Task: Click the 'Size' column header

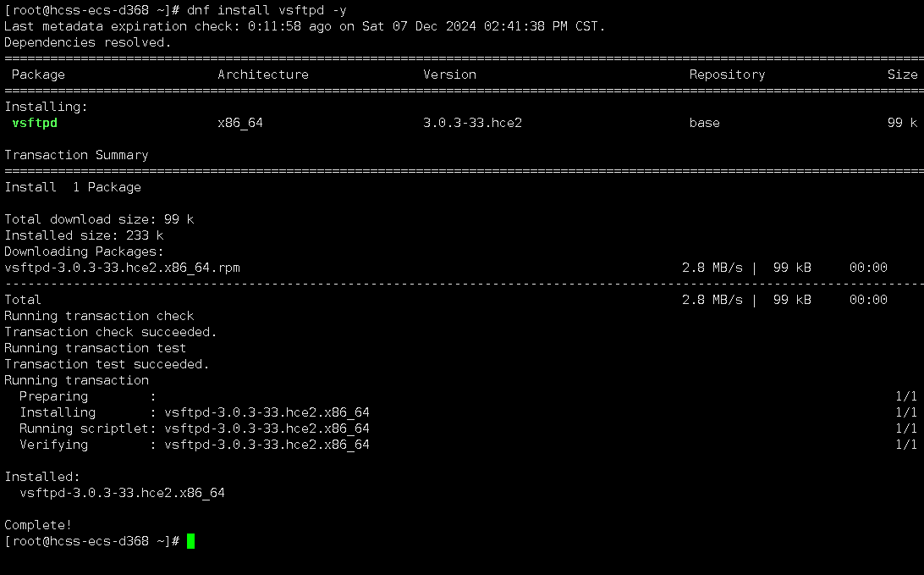Action: pos(902,75)
